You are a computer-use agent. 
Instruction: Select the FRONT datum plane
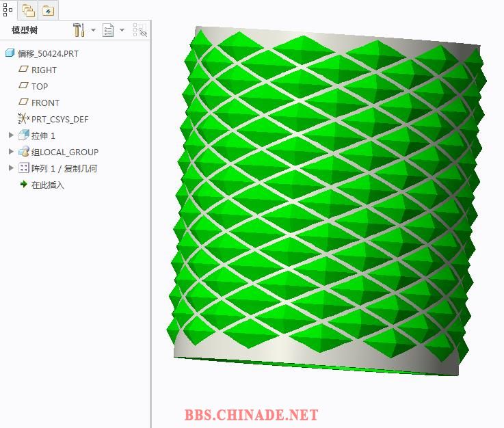pos(45,103)
